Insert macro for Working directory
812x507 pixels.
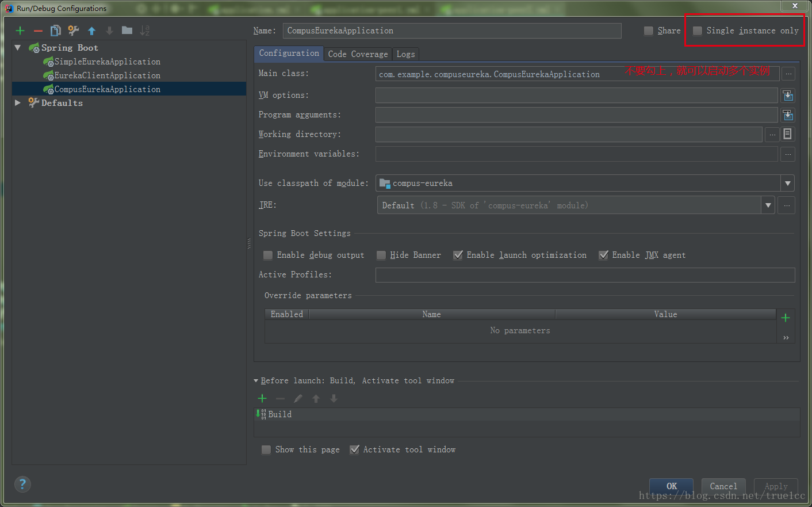(788, 134)
